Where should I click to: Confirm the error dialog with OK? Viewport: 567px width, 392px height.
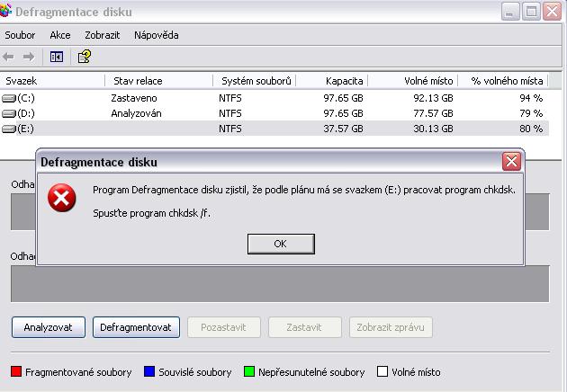pyautogui.click(x=281, y=244)
